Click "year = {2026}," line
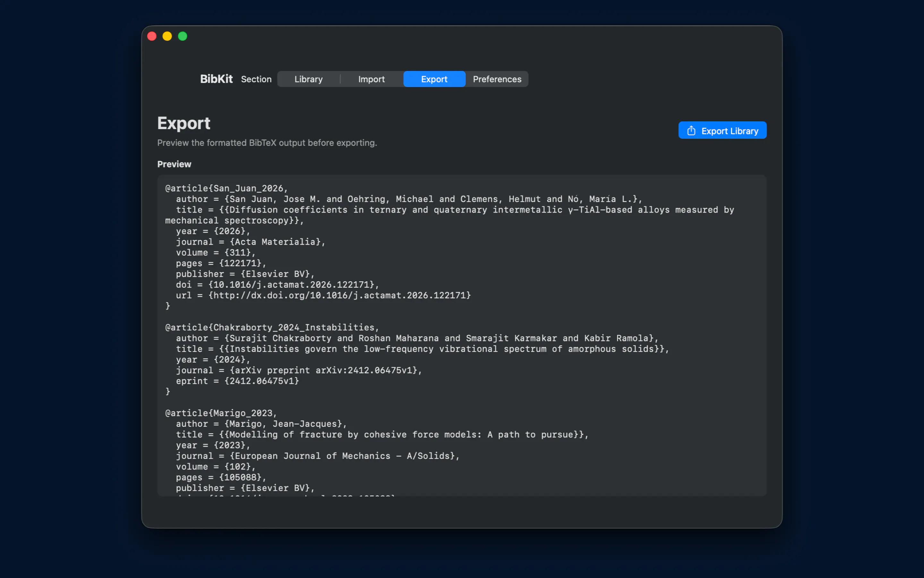Screen dimensions: 924x578 (x=213, y=231)
